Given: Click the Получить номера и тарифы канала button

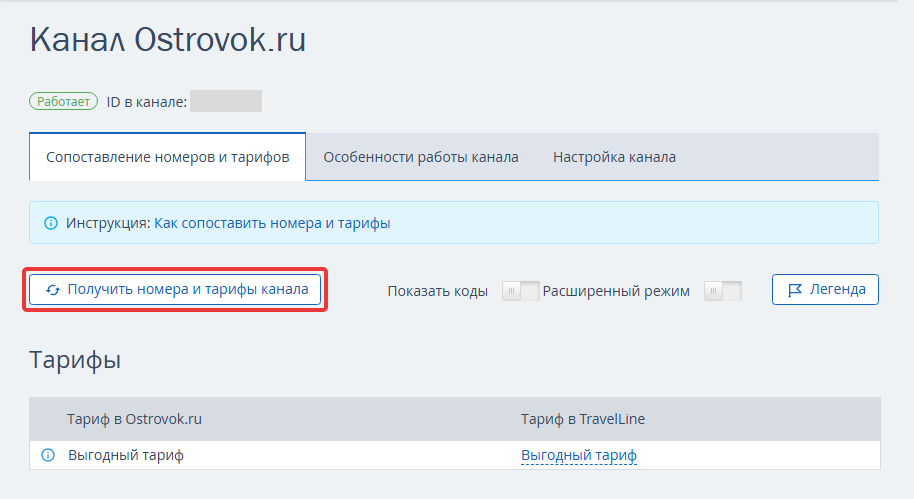Looking at the screenshot, I should click(x=175, y=290).
